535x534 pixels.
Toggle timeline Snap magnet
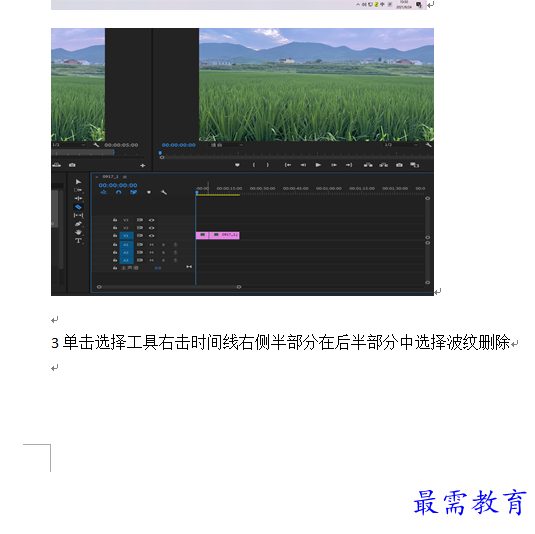coord(118,192)
